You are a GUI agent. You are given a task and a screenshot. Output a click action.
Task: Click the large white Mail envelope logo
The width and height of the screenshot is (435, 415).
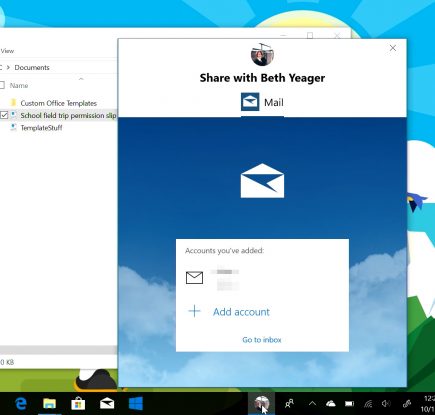(x=262, y=181)
